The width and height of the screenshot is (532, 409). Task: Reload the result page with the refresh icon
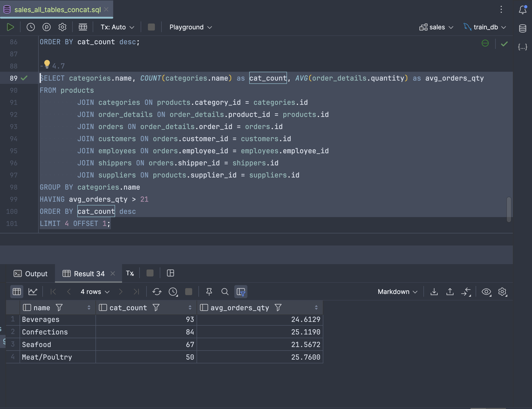click(157, 291)
